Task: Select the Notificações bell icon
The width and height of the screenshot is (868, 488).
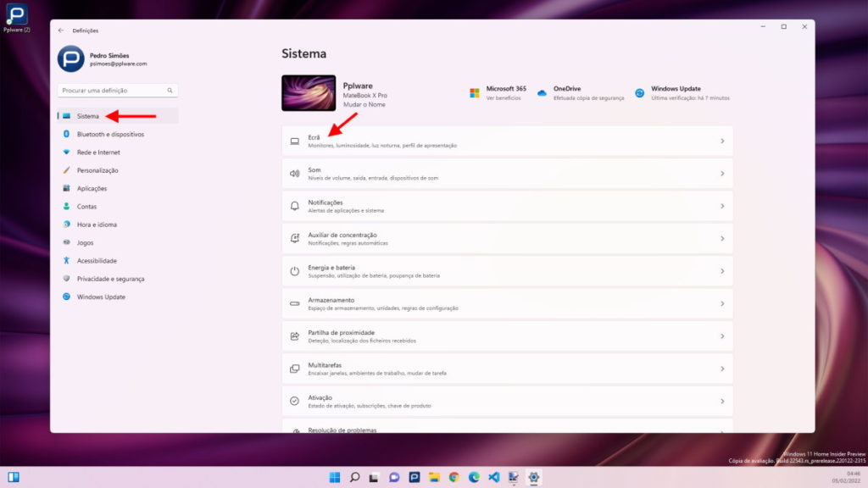Action: [x=296, y=205]
